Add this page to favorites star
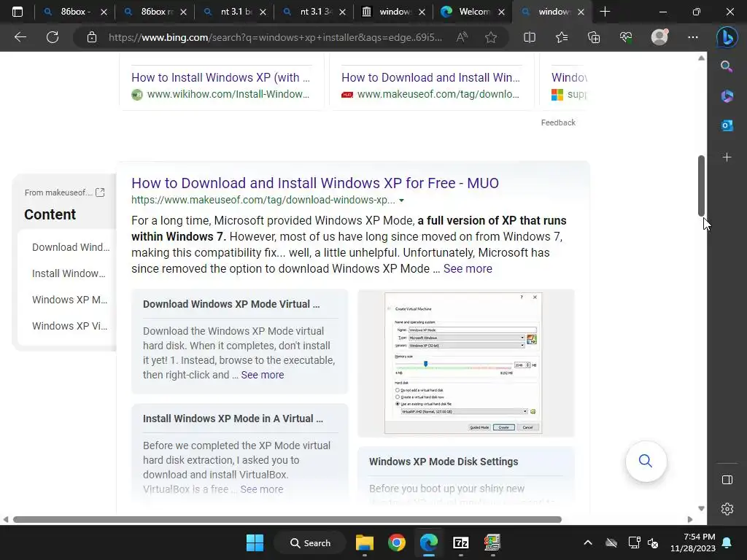This screenshot has height=560, width=747. click(491, 37)
